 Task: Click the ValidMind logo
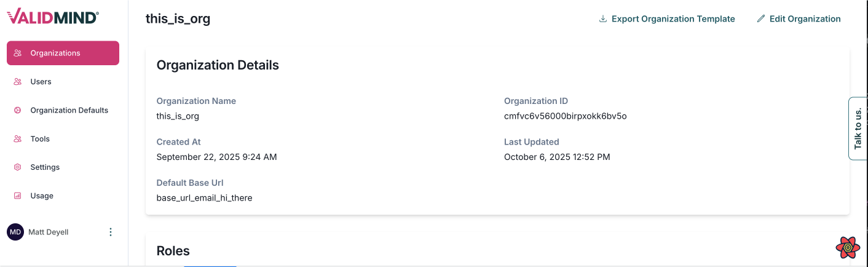tap(53, 17)
